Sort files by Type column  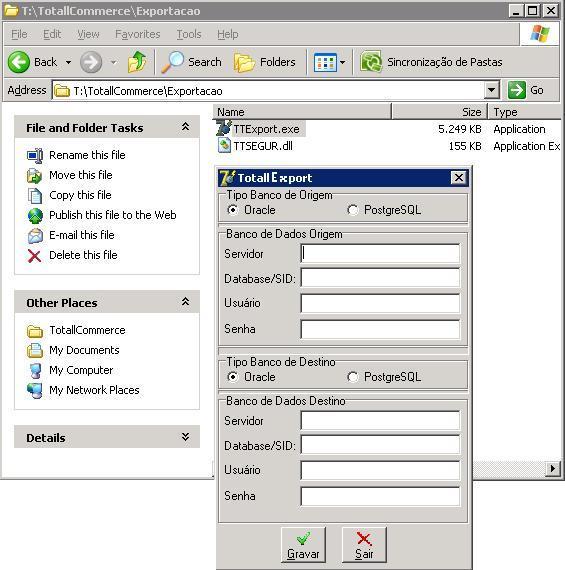526,112
